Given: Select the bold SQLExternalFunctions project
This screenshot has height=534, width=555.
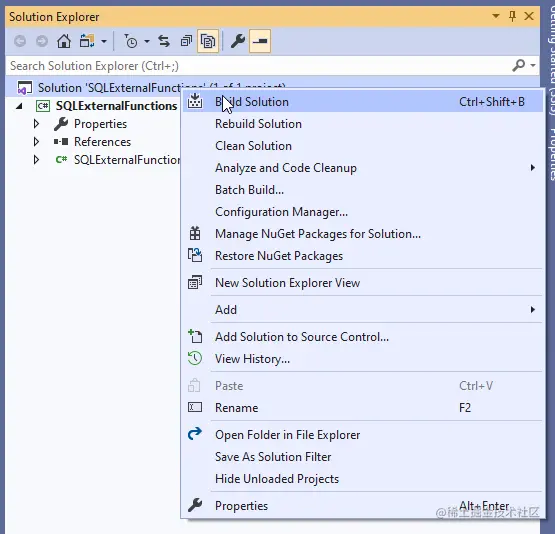Looking at the screenshot, I should 116,106.
